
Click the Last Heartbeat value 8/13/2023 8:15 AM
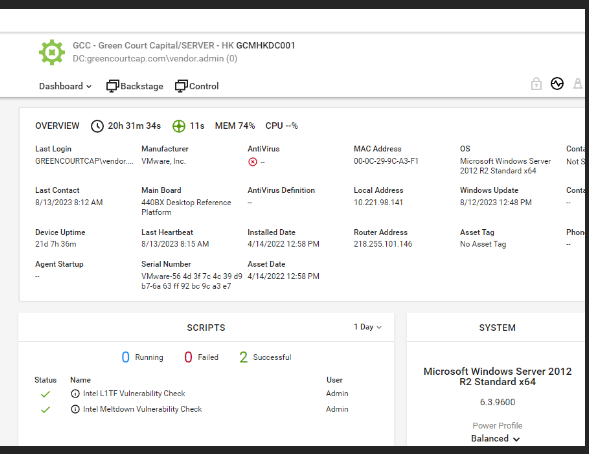(x=175, y=244)
